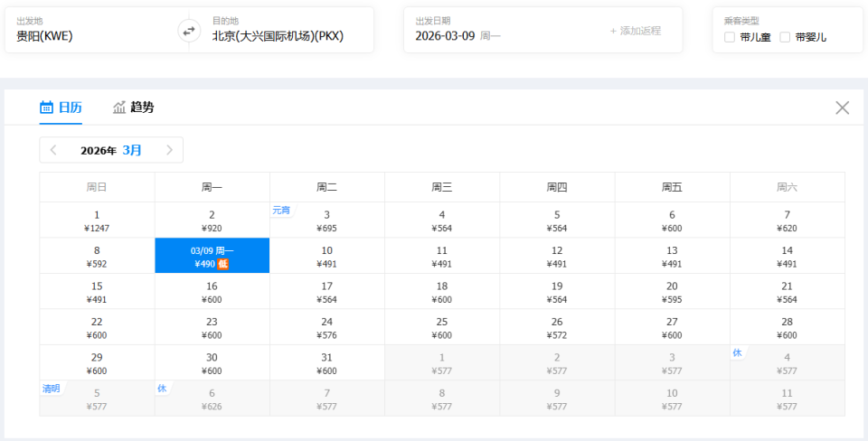
Task: Select March 25 priced ¥600
Action: coord(442,327)
